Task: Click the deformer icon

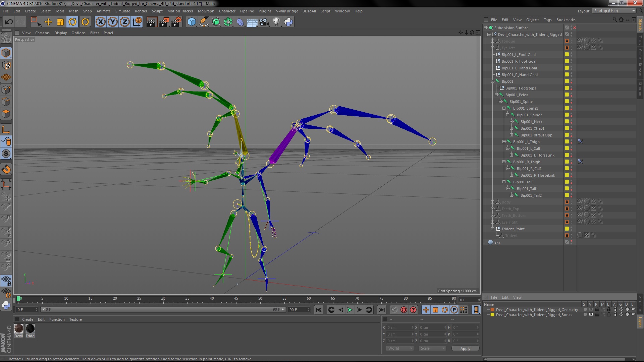Action: coord(240,22)
